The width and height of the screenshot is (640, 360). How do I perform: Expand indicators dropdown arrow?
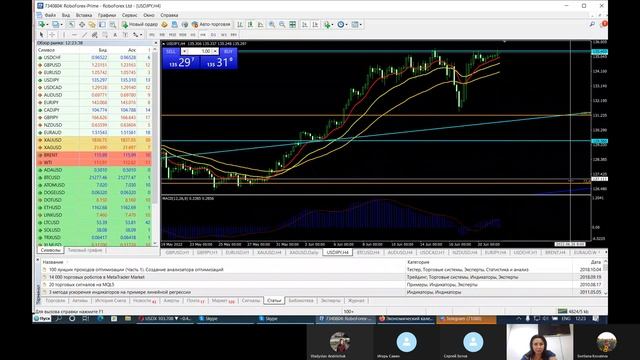click(x=333, y=24)
